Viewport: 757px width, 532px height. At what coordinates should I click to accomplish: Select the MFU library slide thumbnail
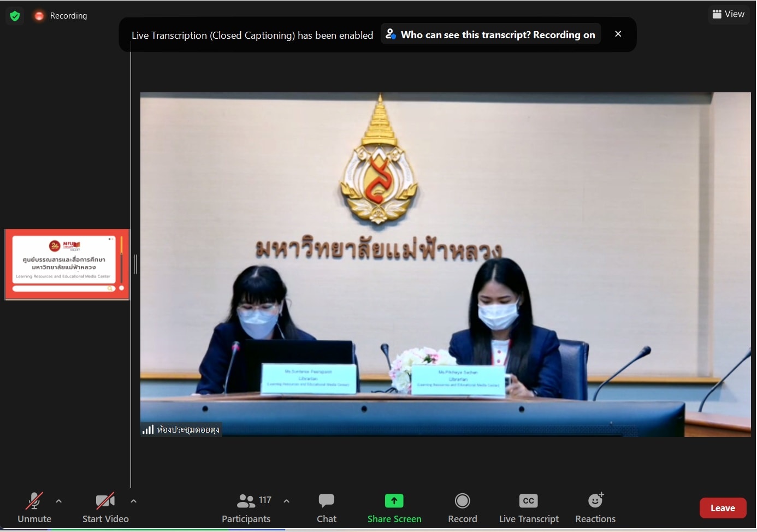click(x=67, y=264)
